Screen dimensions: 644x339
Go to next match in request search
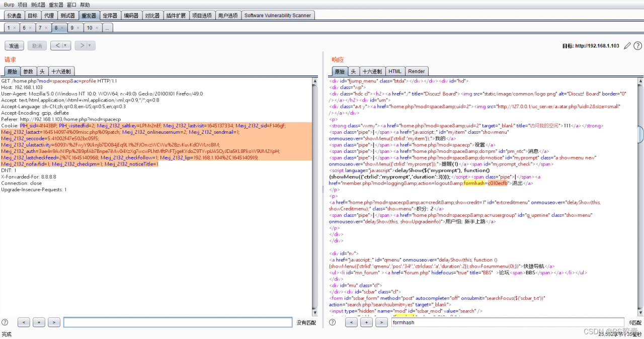tap(54, 322)
